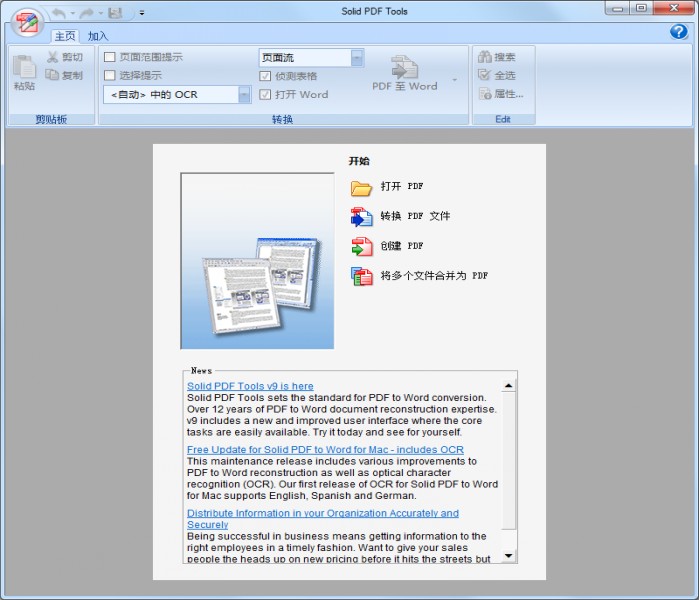Image resolution: width=699 pixels, height=600 pixels.
Task: Click the 转换 ribbon group label
Action: click(x=283, y=119)
